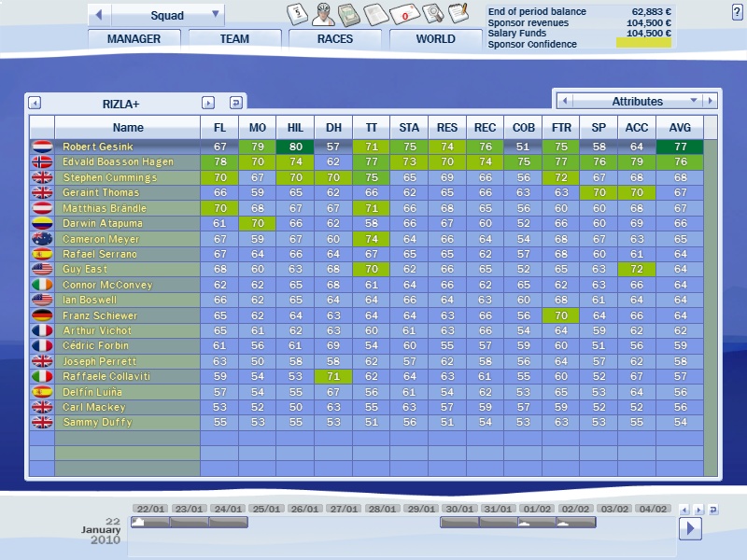Open the newspaper icon

pos(375,14)
